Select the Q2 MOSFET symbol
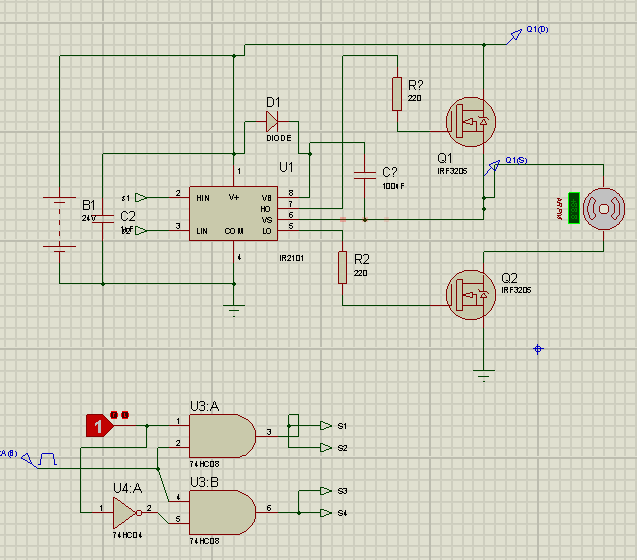Screen dimensions: 637x560 click(x=471, y=295)
